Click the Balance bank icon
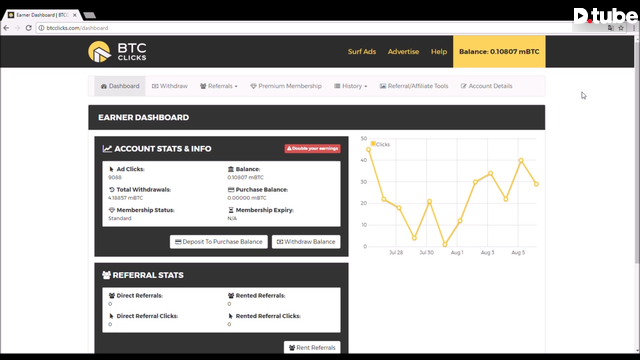The height and width of the screenshot is (360, 640). pos(231,169)
